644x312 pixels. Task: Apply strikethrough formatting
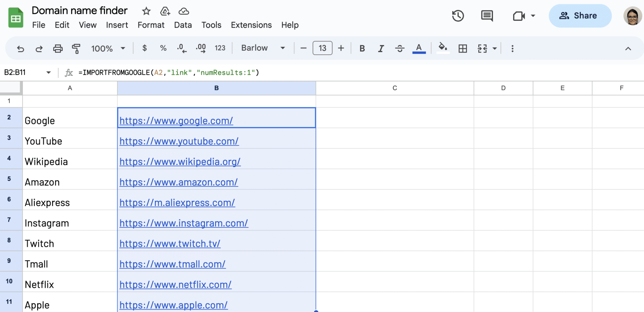coord(400,48)
